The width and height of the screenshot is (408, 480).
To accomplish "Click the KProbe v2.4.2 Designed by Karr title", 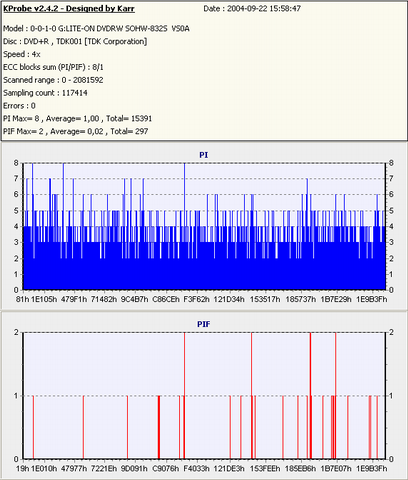I will tap(69, 9).
